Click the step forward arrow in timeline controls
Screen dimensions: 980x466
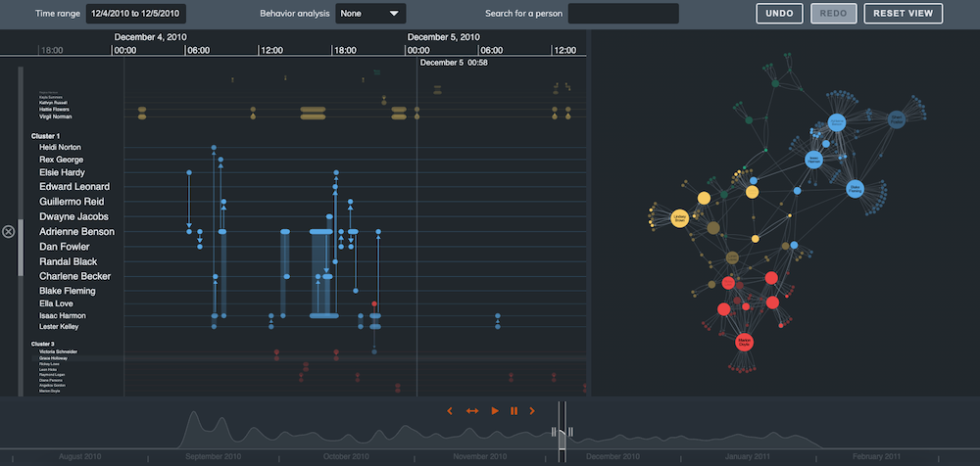(x=532, y=411)
